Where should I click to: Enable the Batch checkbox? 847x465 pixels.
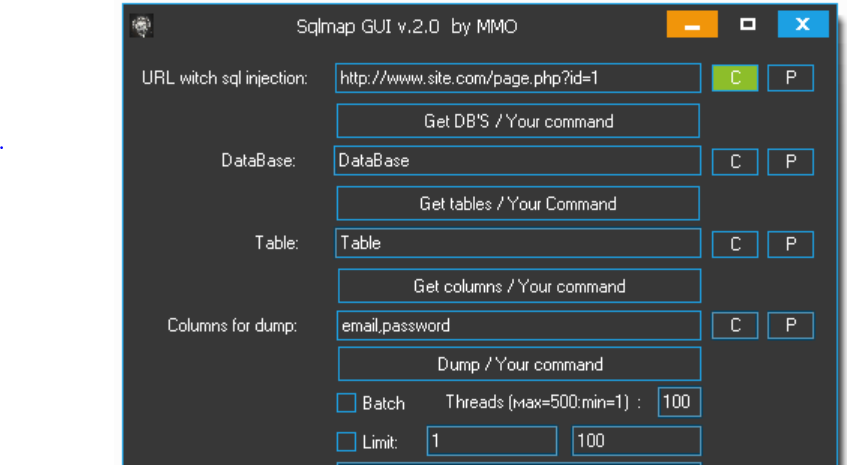coord(346,403)
